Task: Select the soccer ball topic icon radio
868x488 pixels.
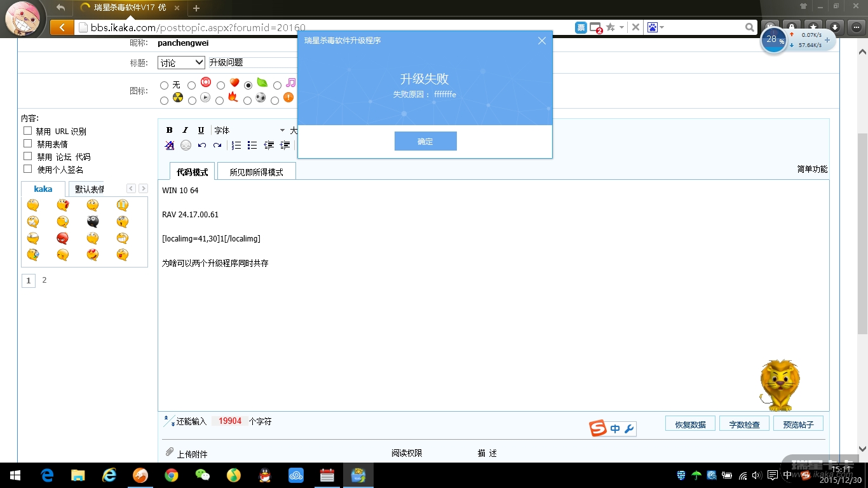Action: [247, 100]
